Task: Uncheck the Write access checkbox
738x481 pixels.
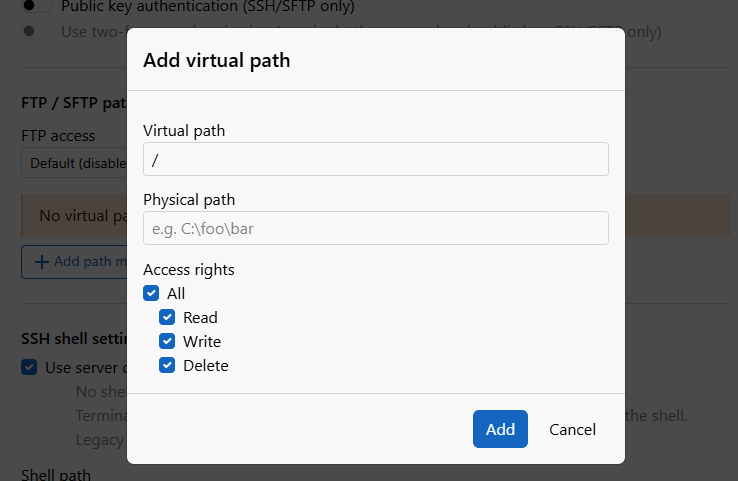Action: [x=167, y=341]
